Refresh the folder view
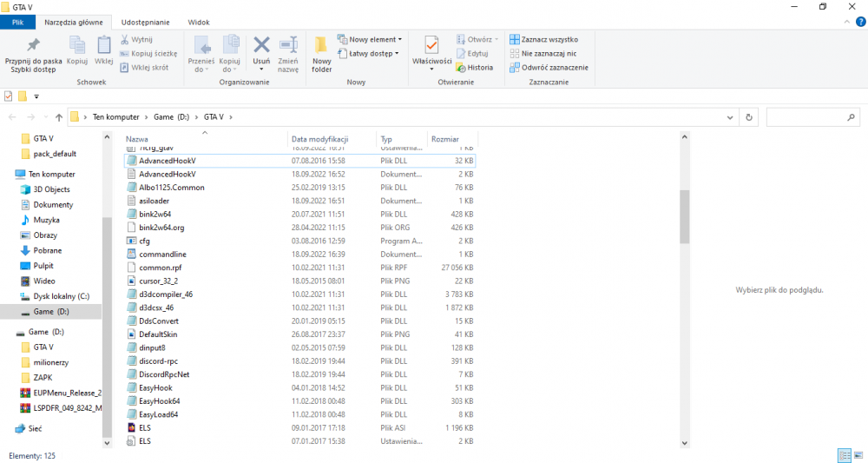This screenshot has width=868, height=463. 749,117
